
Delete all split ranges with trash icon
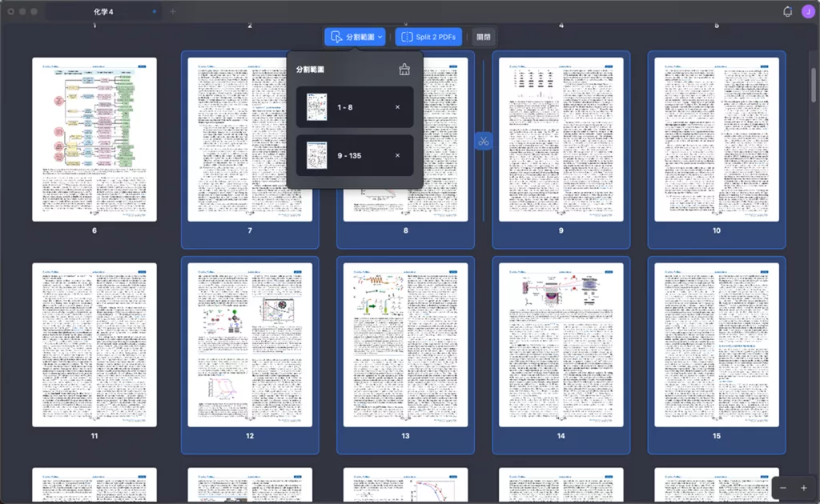[404, 70]
